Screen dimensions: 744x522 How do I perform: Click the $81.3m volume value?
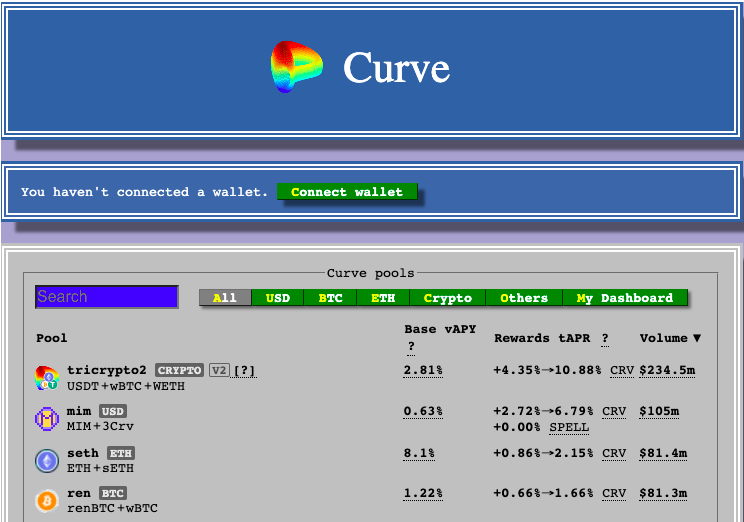663,494
